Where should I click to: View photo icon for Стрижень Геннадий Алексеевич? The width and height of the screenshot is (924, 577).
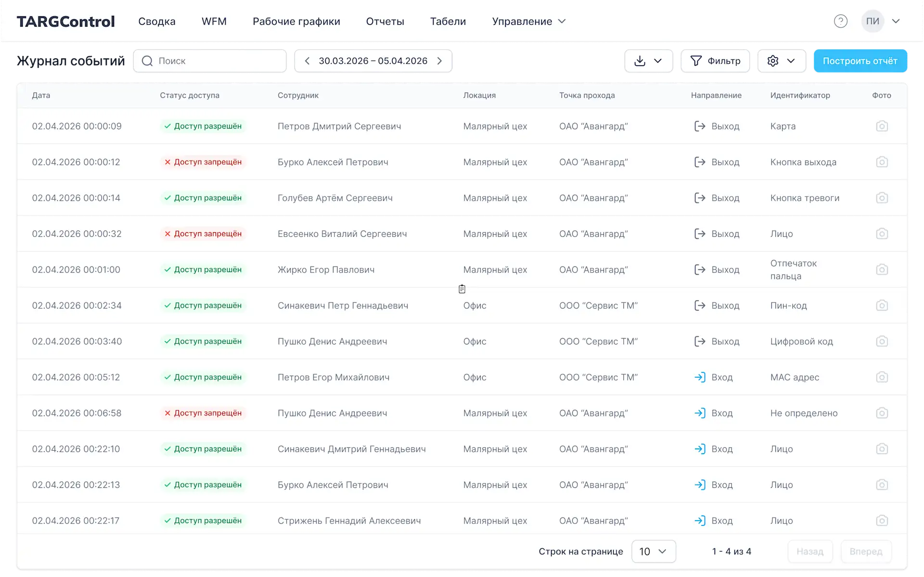[x=882, y=521]
